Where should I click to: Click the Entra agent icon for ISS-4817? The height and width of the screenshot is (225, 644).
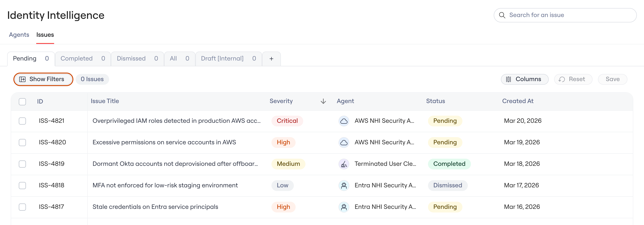coord(344,207)
